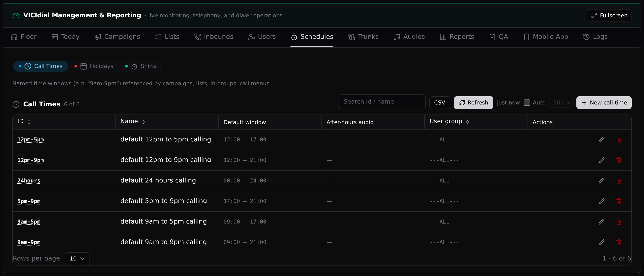The image size is (644, 276).
Task: Click the Fullscreen button
Action: 609,16
